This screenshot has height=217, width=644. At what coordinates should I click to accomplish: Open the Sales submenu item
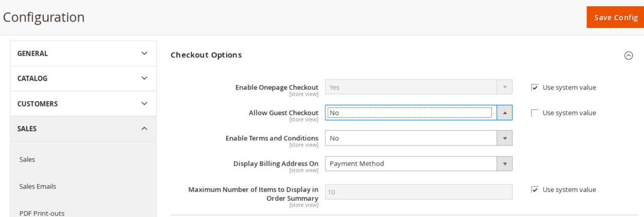(x=27, y=160)
